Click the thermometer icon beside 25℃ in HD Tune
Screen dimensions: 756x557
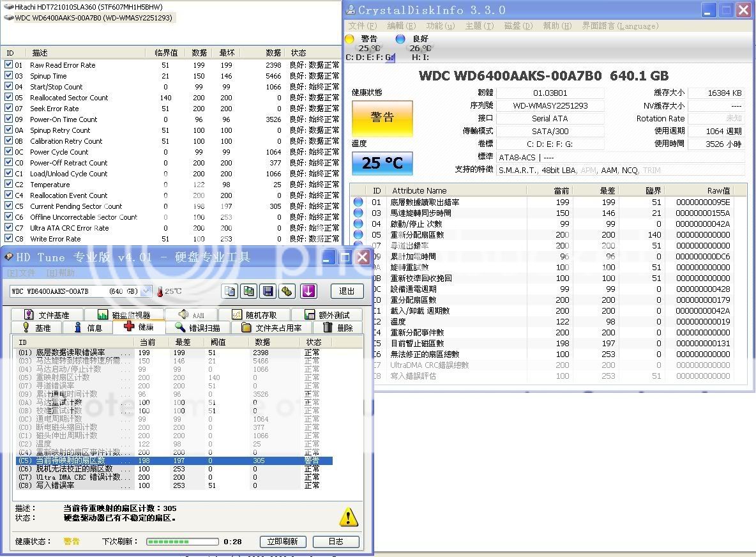click(x=159, y=291)
